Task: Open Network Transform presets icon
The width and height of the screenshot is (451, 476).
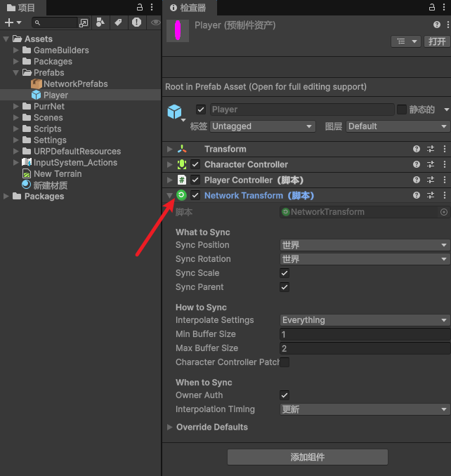Action: point(431,195)
